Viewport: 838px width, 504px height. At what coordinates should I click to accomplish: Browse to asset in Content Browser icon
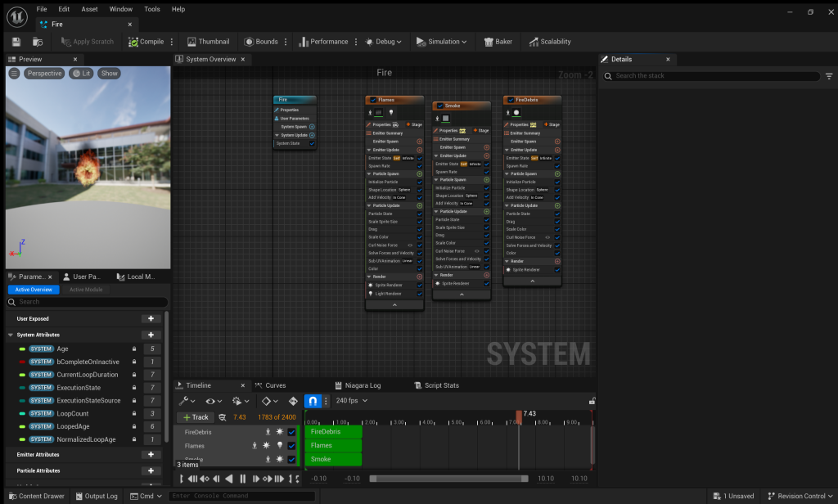[38, 42]
